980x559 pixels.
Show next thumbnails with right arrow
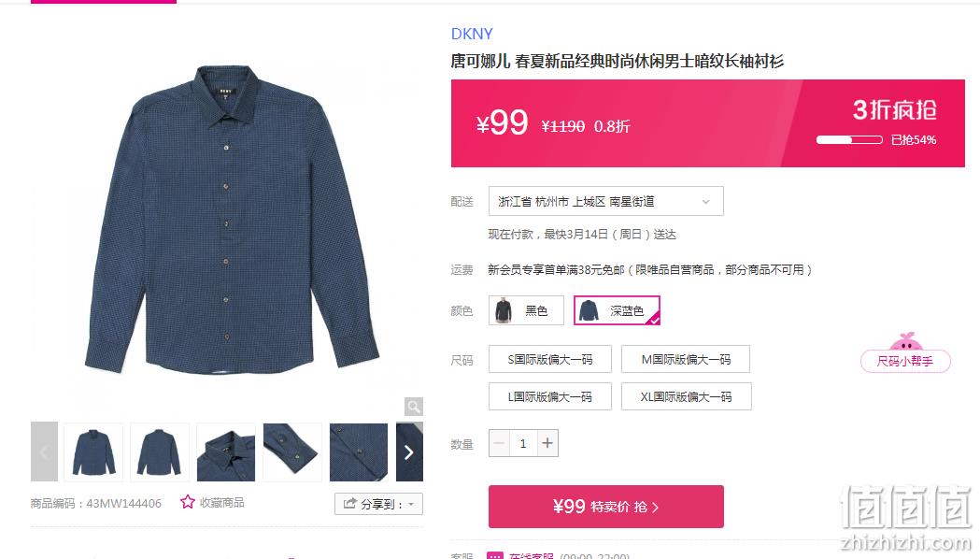[409, 452]
